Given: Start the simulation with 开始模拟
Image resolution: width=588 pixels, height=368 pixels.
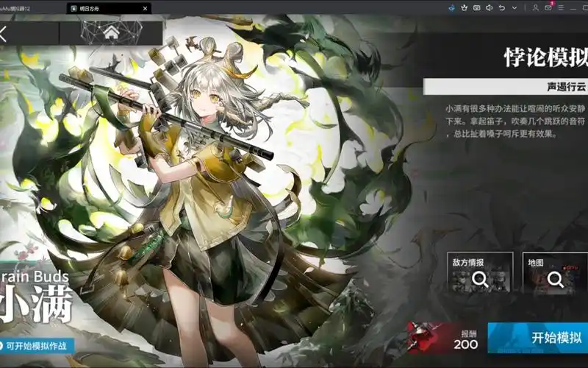Looking at the screenshot, I should click(538, 338).
